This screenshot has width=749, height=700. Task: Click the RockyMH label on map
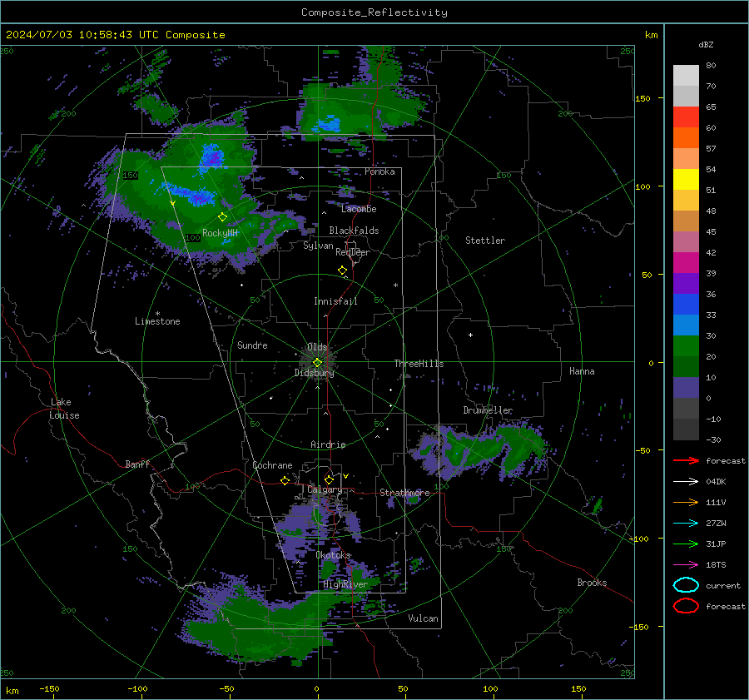(x=220, y=233)
